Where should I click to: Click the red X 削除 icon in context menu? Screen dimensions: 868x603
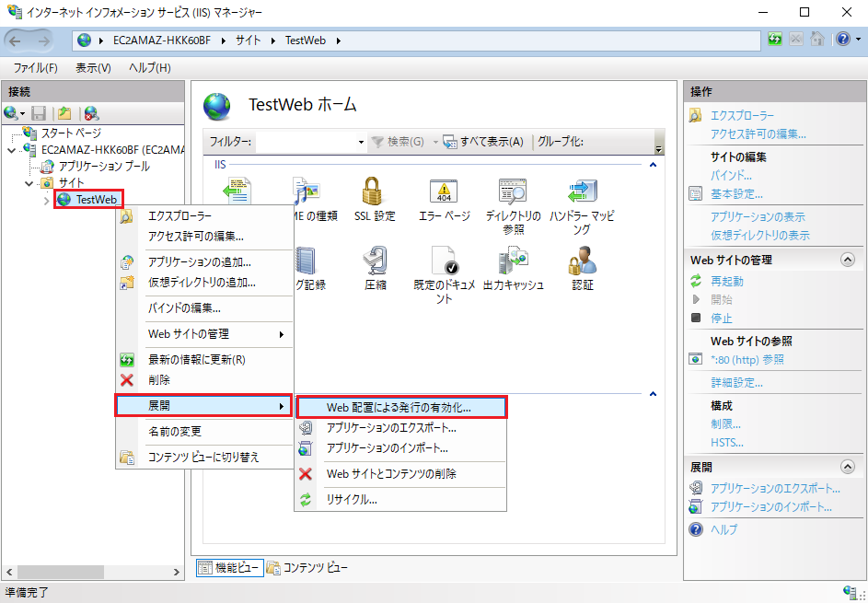point(127,380)
